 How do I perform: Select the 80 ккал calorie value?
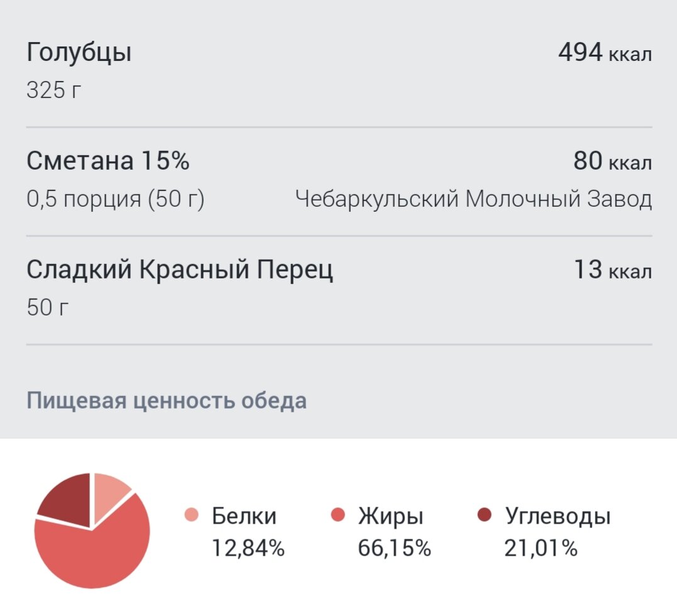click(612, 162)
